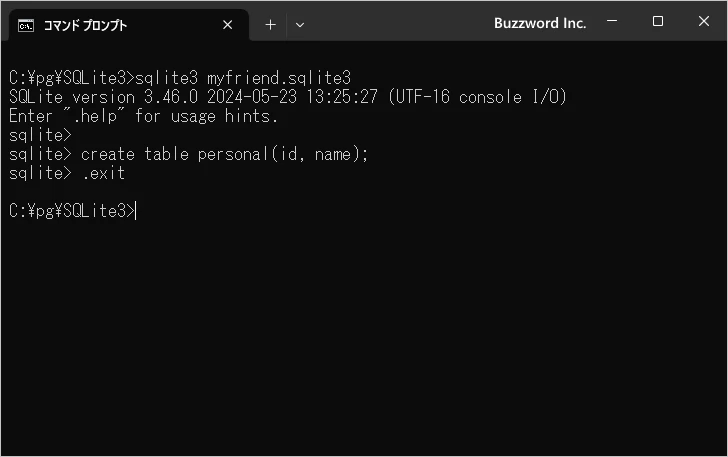Click the Buzzword Inc. title text
The image size is (728, 457).
click(x=540, y=23)
